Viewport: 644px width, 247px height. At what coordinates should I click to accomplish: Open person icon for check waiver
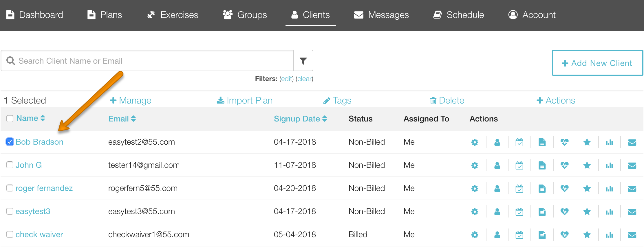pyautogui.click(x=497, y=235)
